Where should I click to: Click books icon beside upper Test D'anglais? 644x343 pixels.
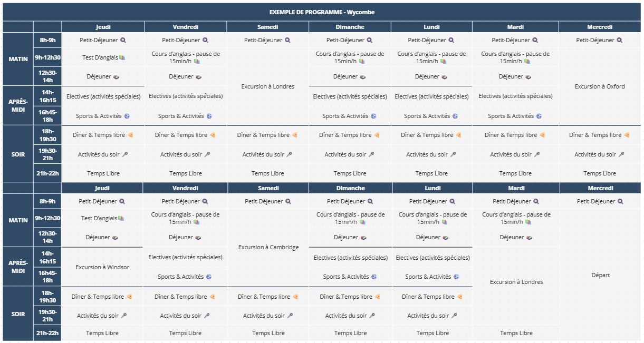pos(122,57)
